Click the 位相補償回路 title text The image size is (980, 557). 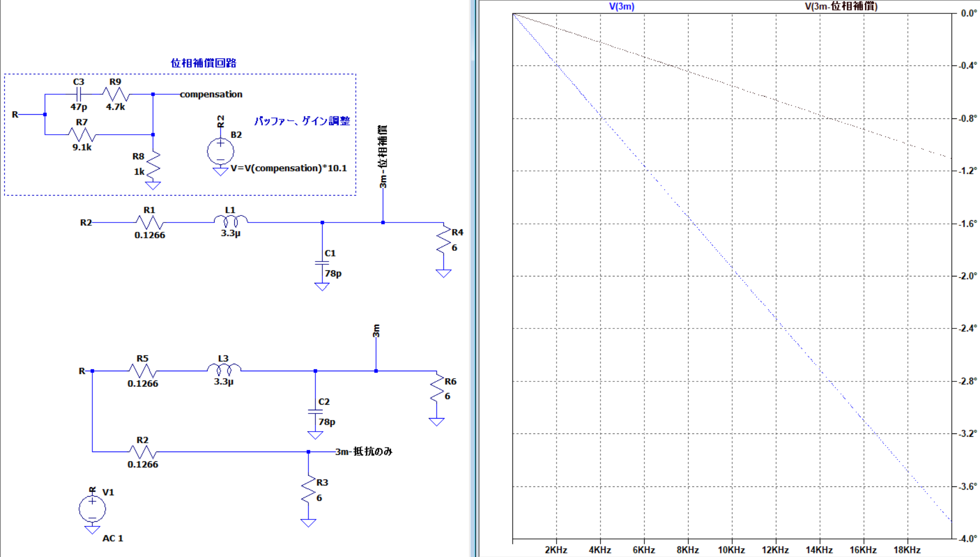click(x=204, y=63)
